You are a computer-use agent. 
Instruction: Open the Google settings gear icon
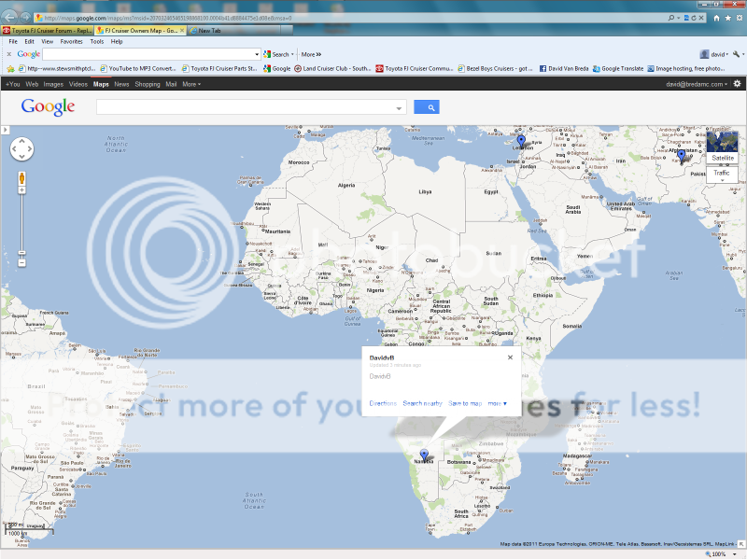(x=737, y=83)
